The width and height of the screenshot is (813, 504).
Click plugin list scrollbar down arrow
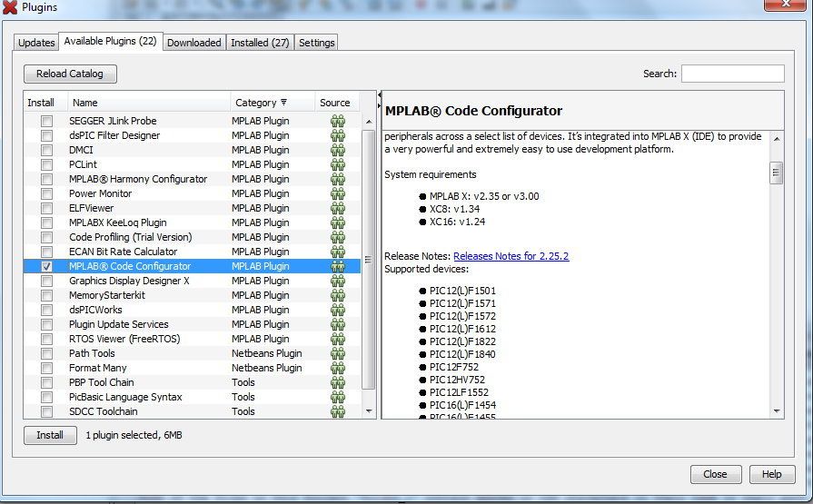369,411
